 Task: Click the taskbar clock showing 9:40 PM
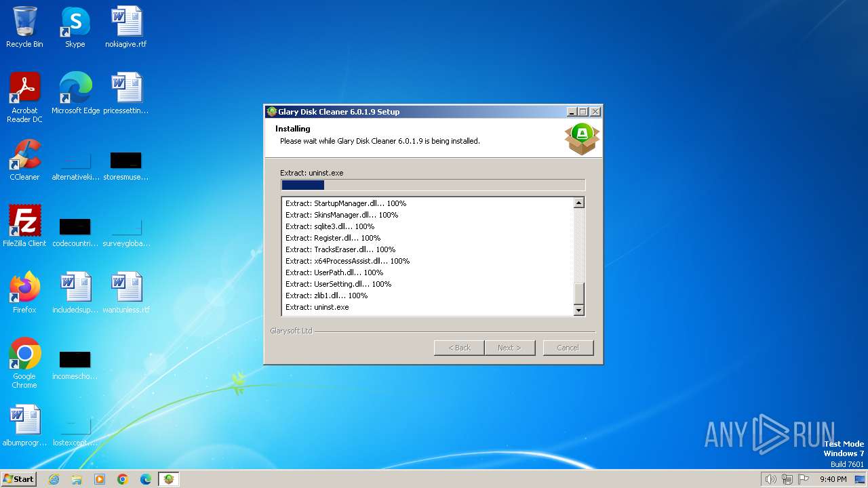point(833,479)
